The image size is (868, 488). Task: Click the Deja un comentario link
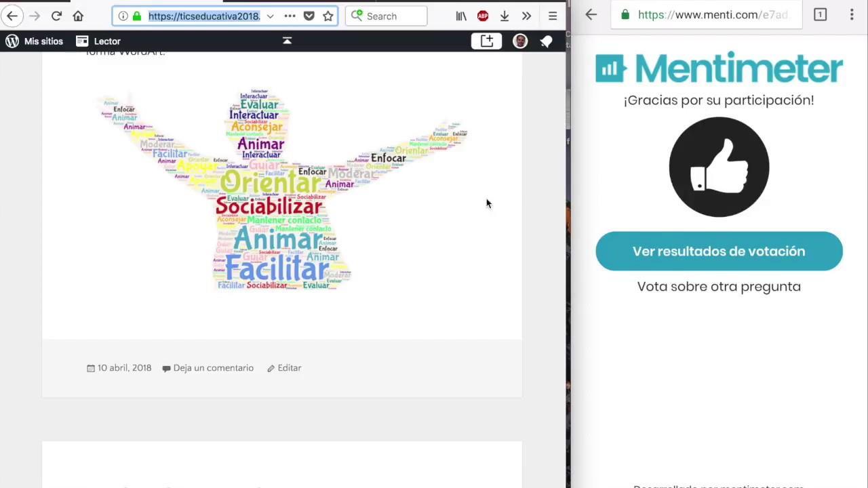point(213,368)
